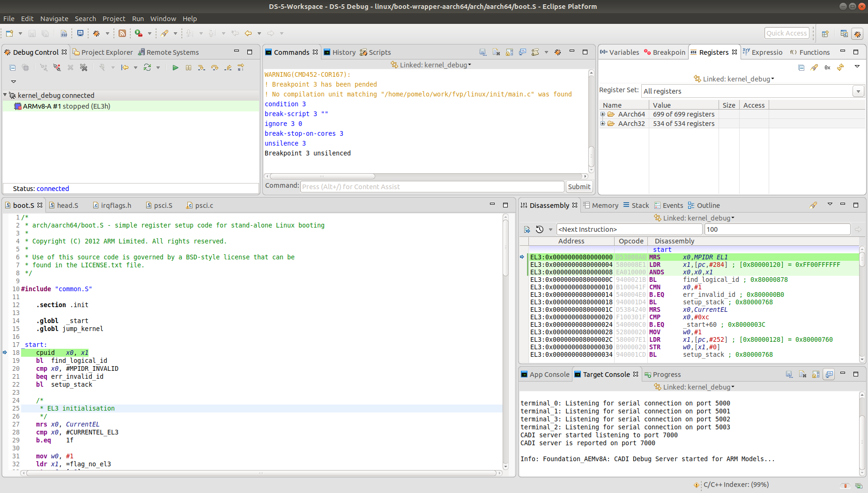Image resolution: width=868 pixels, height=493 pixels.
Task: Pin the Disassembly view
Action: click(x=814, y=205)
